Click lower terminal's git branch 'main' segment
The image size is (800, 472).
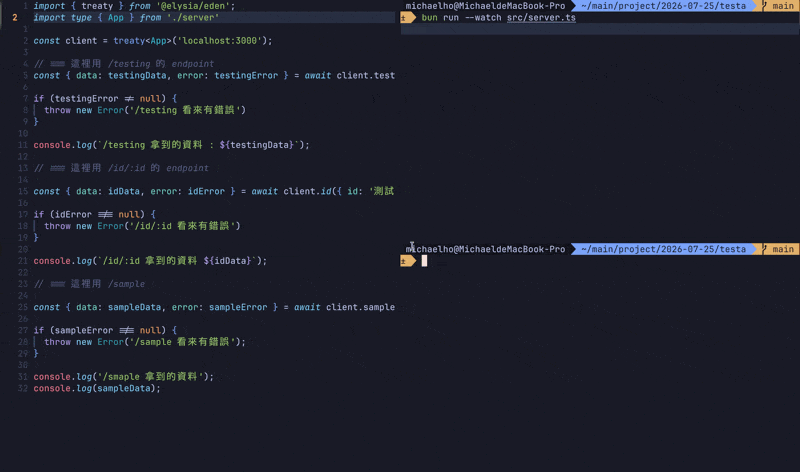click(779, 249)
